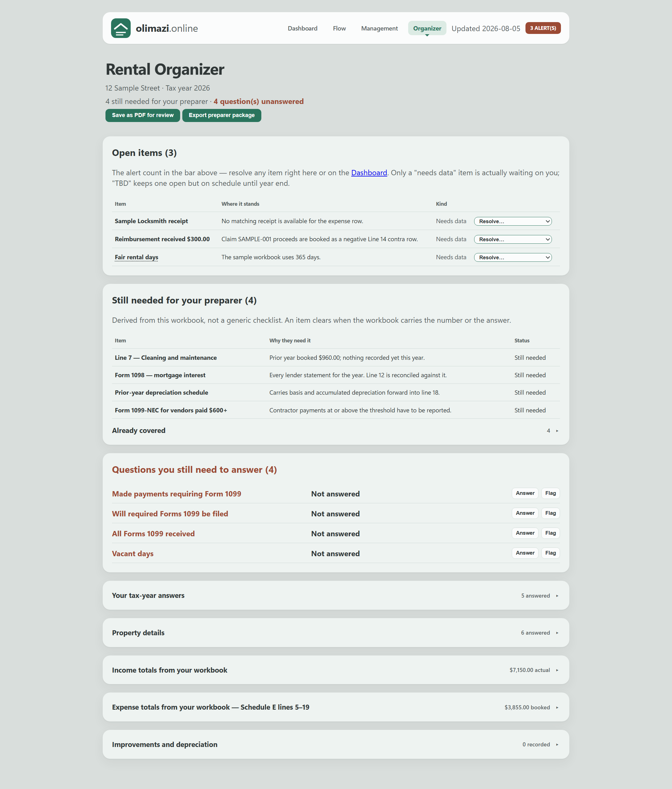
Task: Click Form 1099-NEC for vendors paid $600+
Action: [171, 410]
